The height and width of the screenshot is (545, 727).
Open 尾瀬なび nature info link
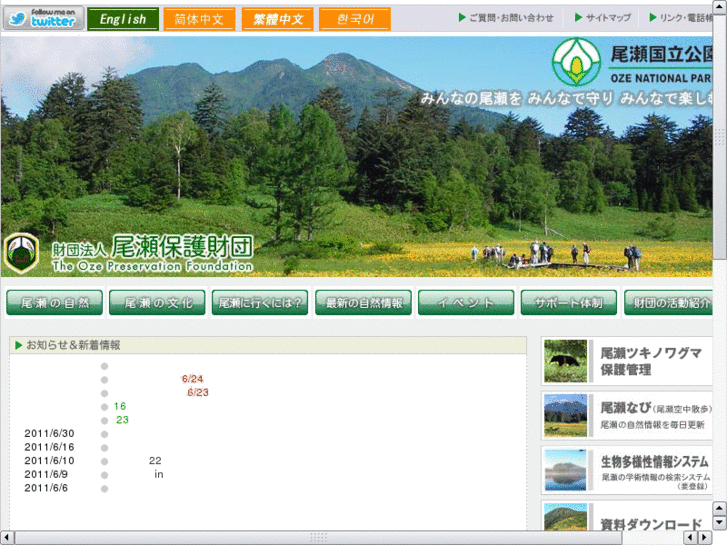[656, 416]
